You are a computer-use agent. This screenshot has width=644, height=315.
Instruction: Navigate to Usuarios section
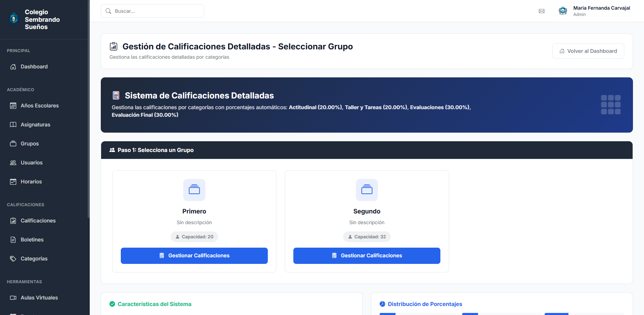coord(31,163)
